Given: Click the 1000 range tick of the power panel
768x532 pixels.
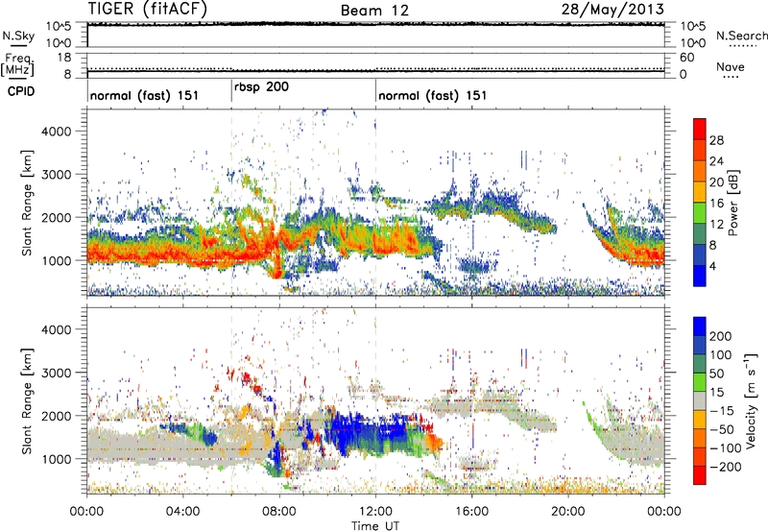Looking at the screenshot, I should [56, 260].
